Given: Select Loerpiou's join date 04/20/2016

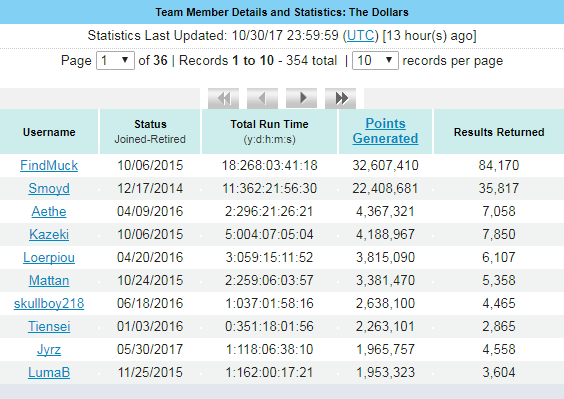Looking at the screenshot, I should tap(150, 258).
